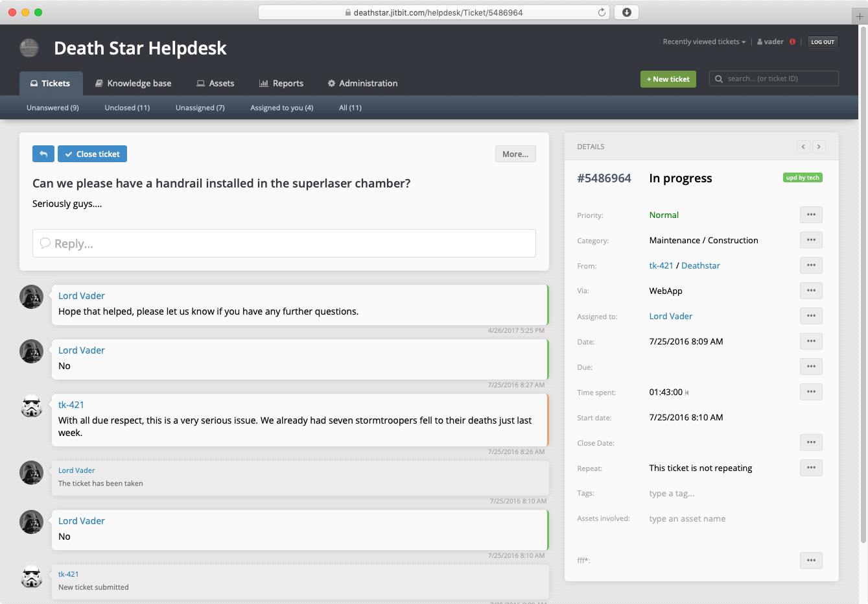This screenshot has width=868, height=604.
Task: Click the Assets icon in the navigation
Action: pyautogui.click(x=201, y=83)
